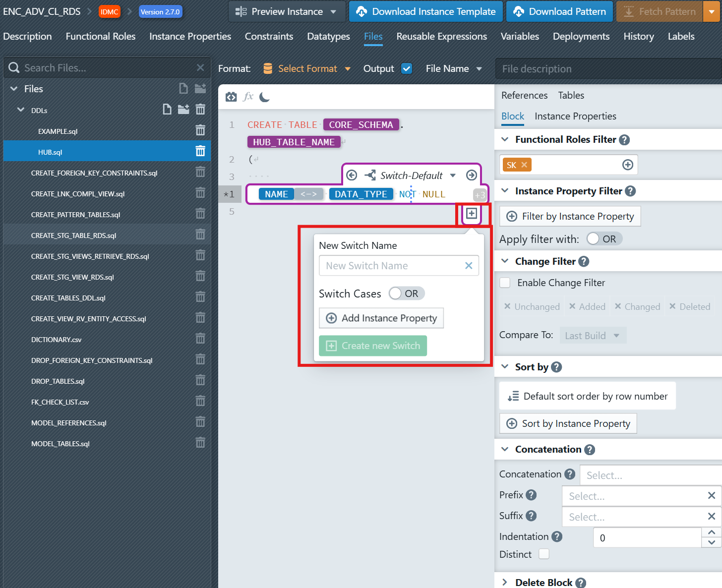Open help for Functional Roles Filter
This screenshot has width=722, height=588.
click(x=625, y=140)
